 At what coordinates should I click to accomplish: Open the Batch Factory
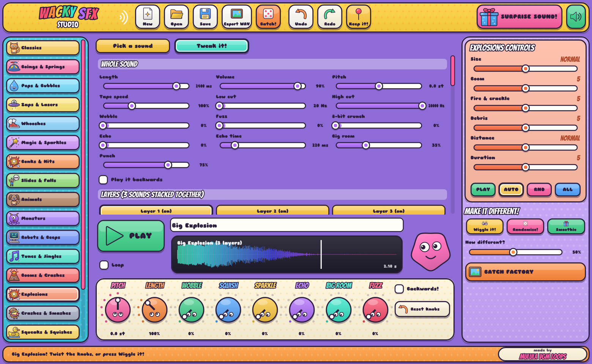point(526,272)
